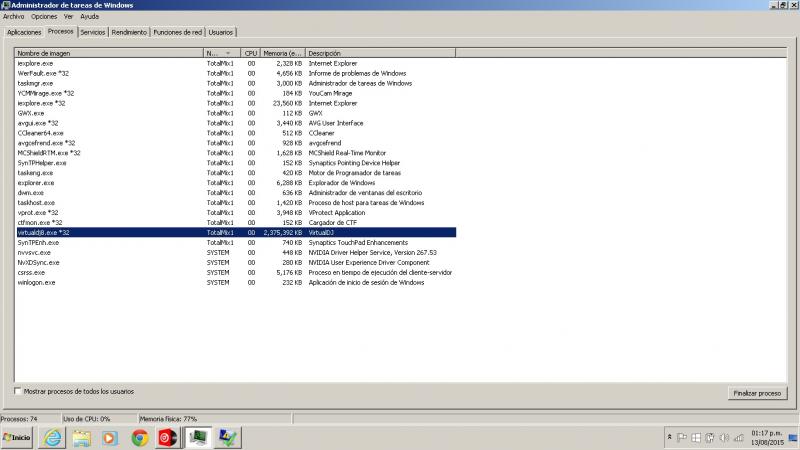Select the avgui.exe *32 process

pyautogui.click(x=236, y=123)
